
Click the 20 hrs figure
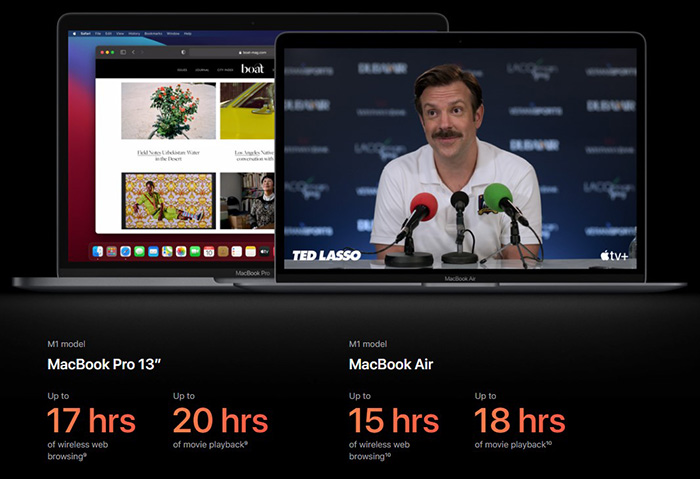tap(220, 421)
